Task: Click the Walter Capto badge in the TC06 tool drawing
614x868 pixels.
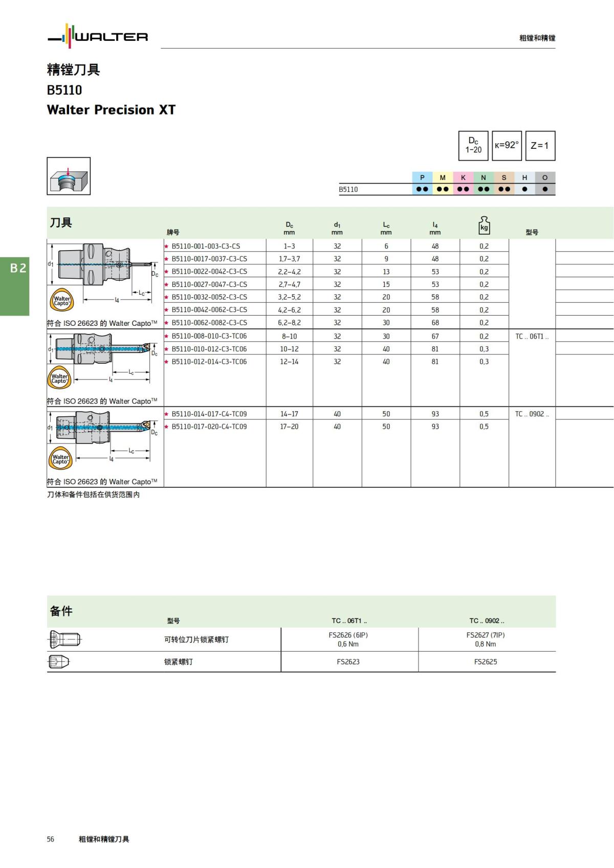Action: click(59, 379)
